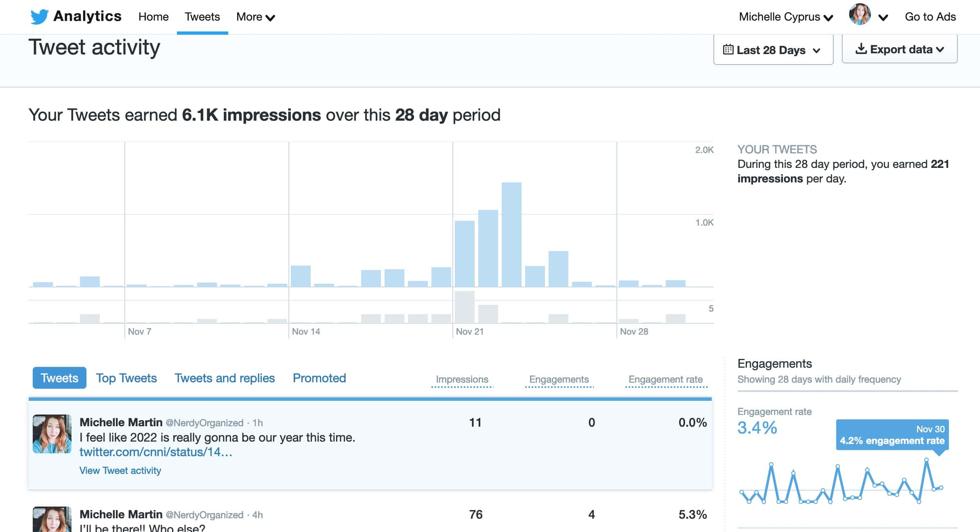Select the Top Tweets tab
Screen dimensions: 980x532
126,377
